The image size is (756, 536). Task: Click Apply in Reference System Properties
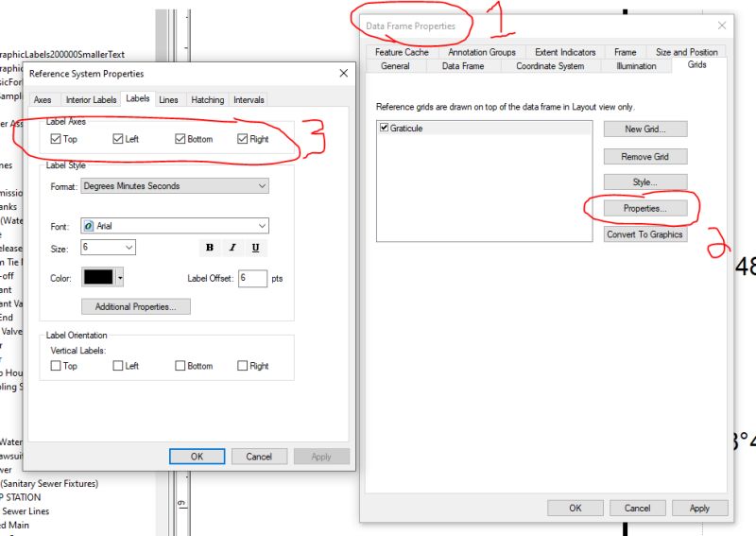tap(321, 457)
